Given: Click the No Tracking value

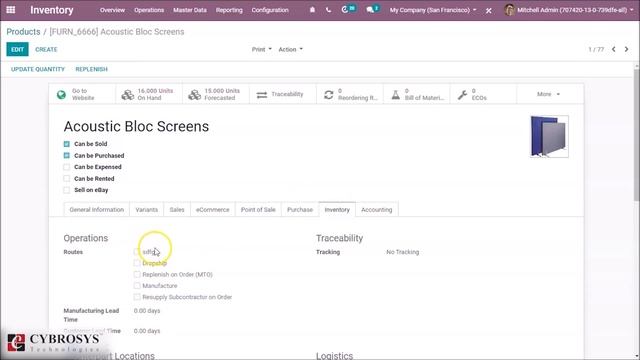Looking at the screenshot, I should (402, 252).
